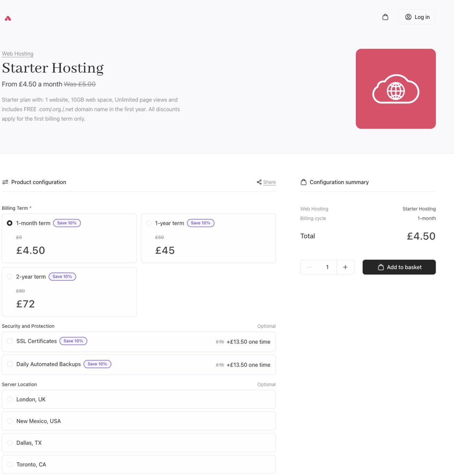
Task: Select the 1-year term billing option
Action: point(149,223)
